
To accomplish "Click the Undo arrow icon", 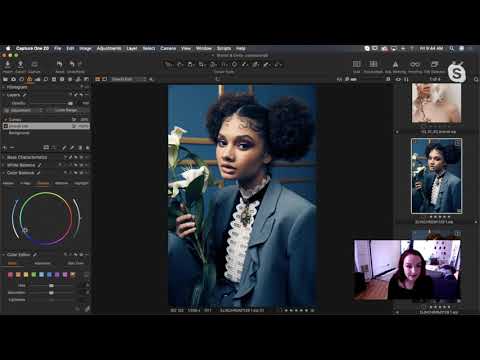I will [72, 64].
